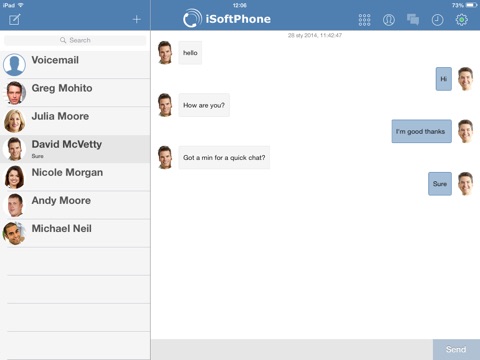Select the Voicemail entry
The height and width of the screenshot is (360, 480).
tap(75, 65)
